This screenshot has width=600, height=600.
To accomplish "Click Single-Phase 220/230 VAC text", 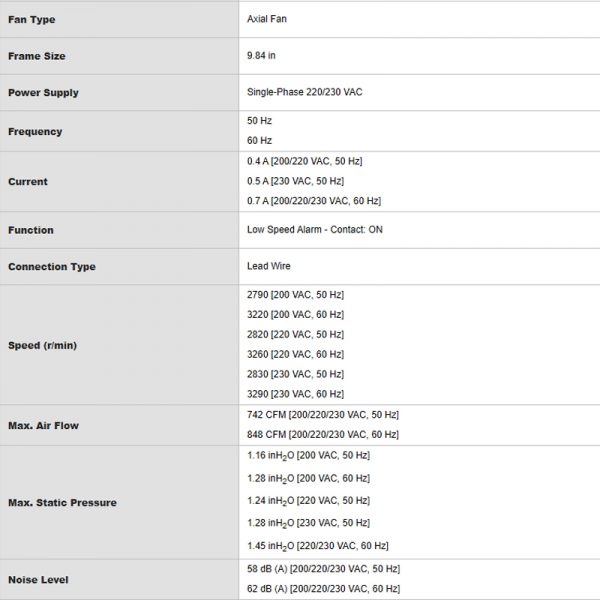I will [305, 92].
